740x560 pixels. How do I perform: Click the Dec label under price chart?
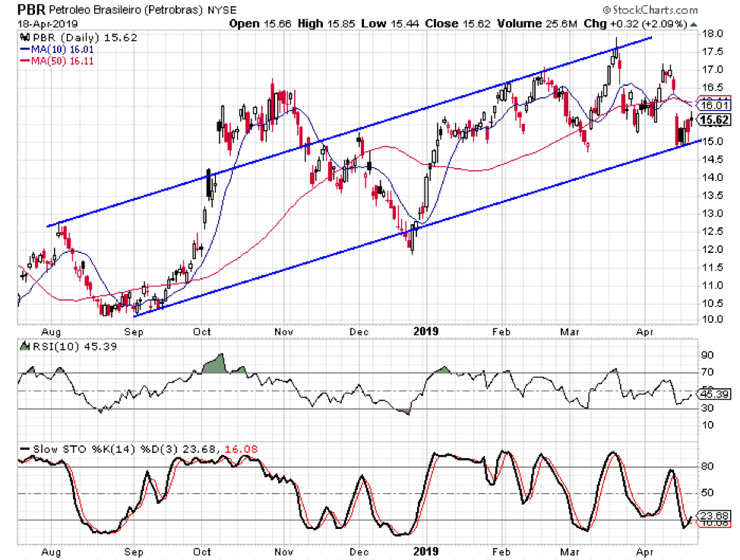point(359,332)
